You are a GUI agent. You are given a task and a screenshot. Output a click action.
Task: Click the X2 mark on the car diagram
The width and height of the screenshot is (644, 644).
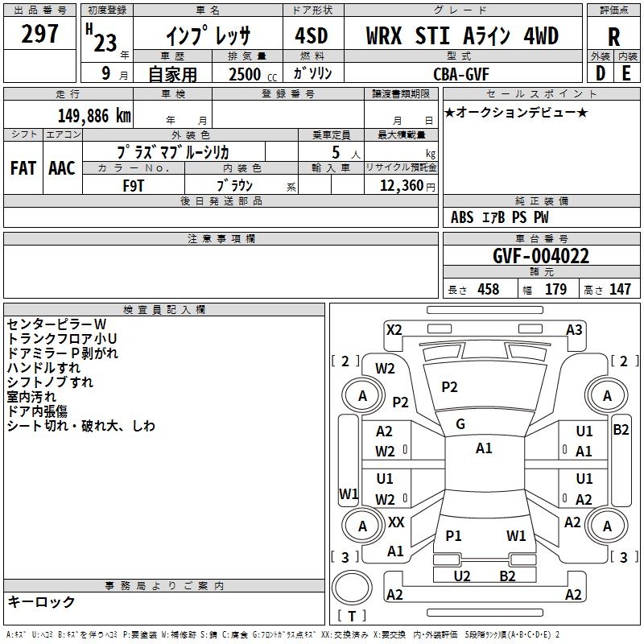394,330
